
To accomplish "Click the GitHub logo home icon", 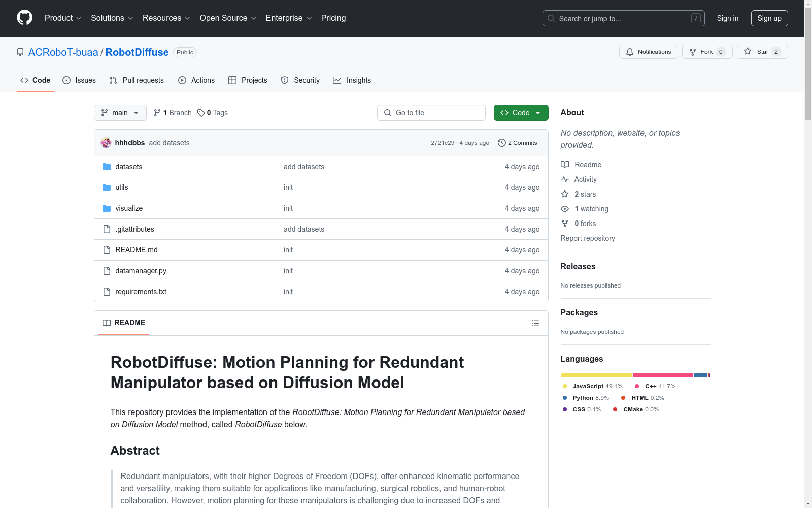I will coord(24,18).
